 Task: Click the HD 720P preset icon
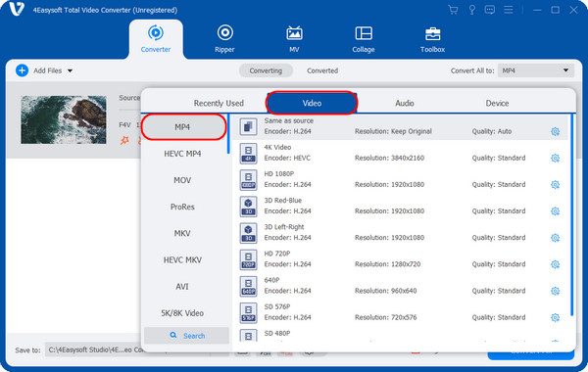pos(248,259)
